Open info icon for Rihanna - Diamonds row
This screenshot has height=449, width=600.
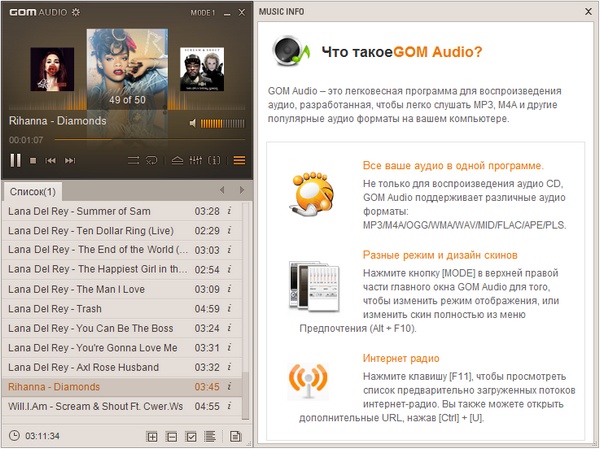point(230,386)
